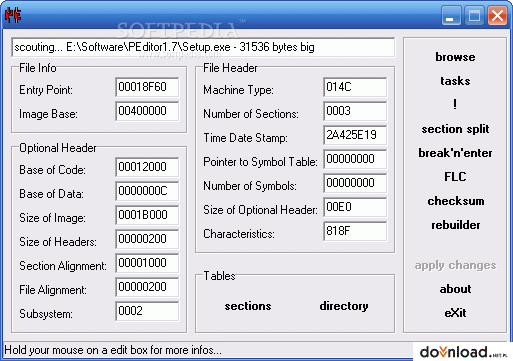Viewport: 513px width, 361px height.
Task: Click the 'Characteristics:' label
Action: 239,234
